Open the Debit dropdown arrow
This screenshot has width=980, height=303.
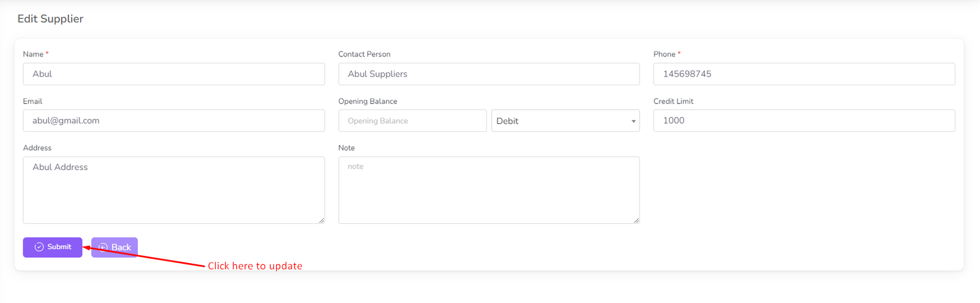[633, 121]
